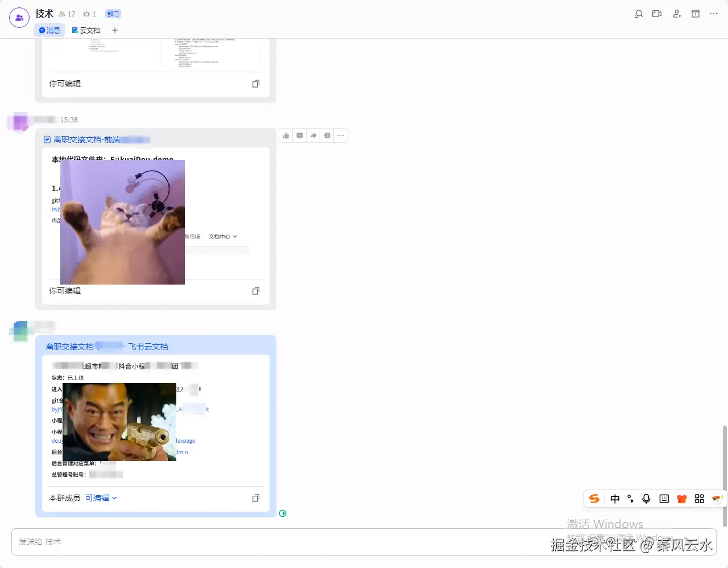
Task: Toggle Chinese/English input mode
Action: point(615,499)
